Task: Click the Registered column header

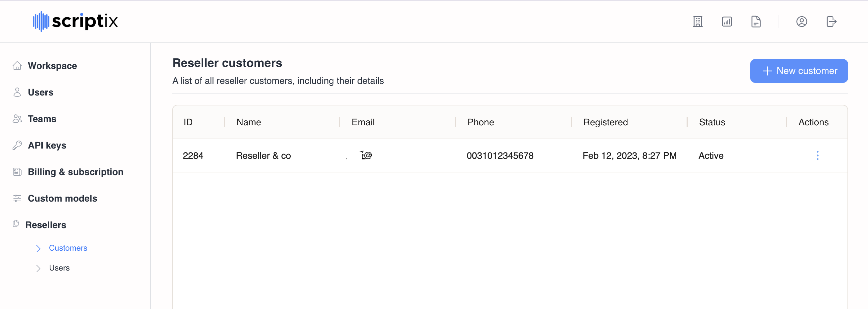Action: point(605,122)
